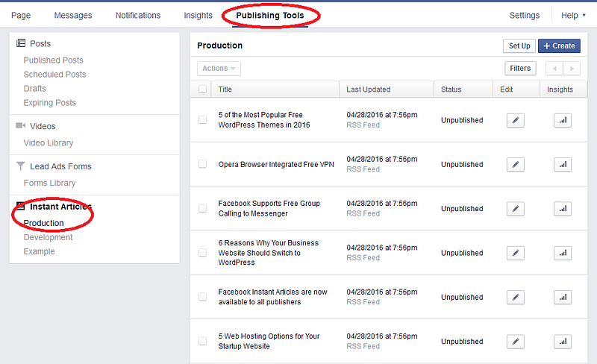The height and width of the screenshot is (364, 597).
Task: Click the Create button
Action: click(559, 45)
